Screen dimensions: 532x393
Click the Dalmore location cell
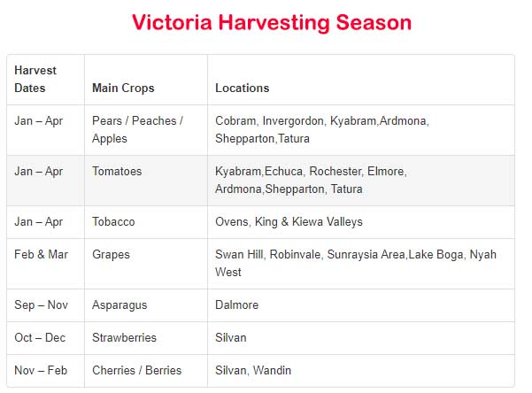click(361, 305)
